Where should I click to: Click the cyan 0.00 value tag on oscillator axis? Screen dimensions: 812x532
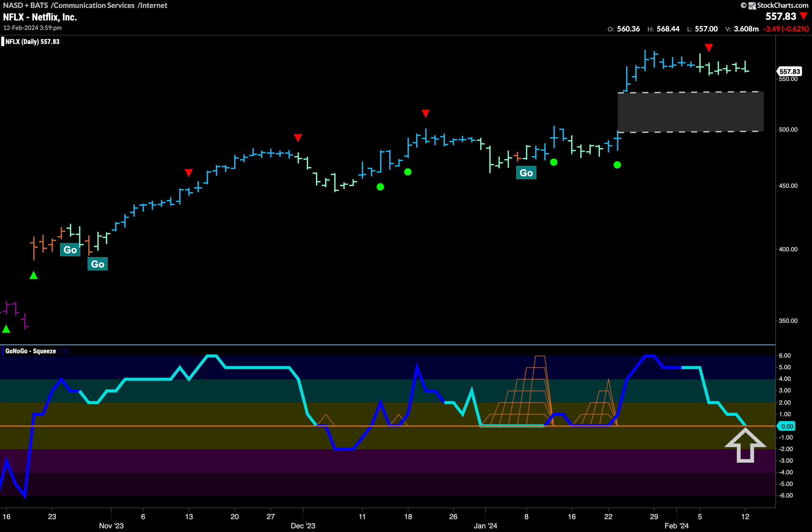786,426
